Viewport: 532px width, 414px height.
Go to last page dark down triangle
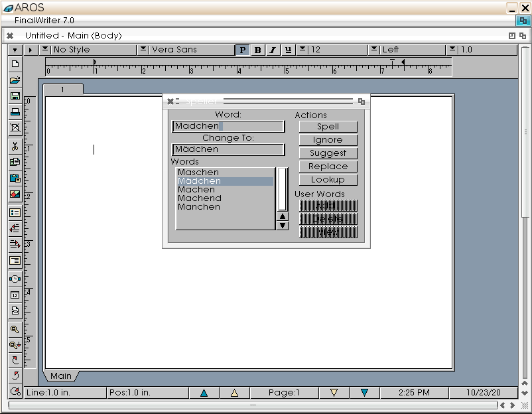[x=365, y=393]
